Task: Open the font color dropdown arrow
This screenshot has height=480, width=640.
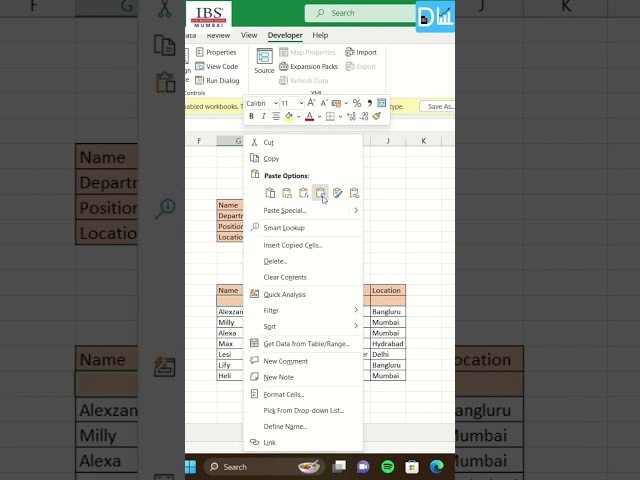Action: [x=319, y=117]
